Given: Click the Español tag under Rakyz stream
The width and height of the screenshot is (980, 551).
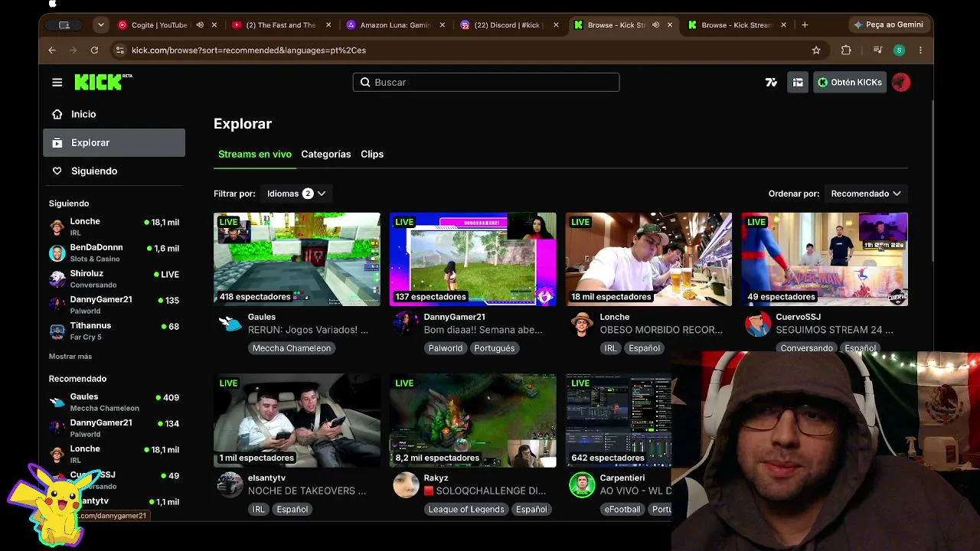Looking at the screenshot, I should tap(531, 510).
